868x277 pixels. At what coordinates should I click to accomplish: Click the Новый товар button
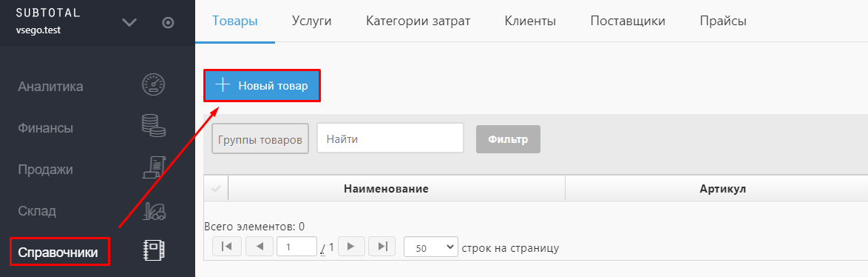[x=262, y=85]
